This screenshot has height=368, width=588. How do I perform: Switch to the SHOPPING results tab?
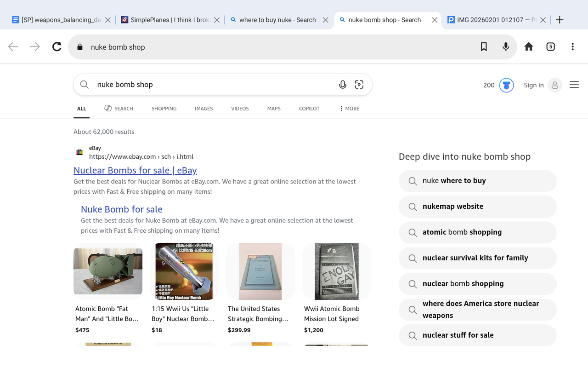(x=164, y=109)
